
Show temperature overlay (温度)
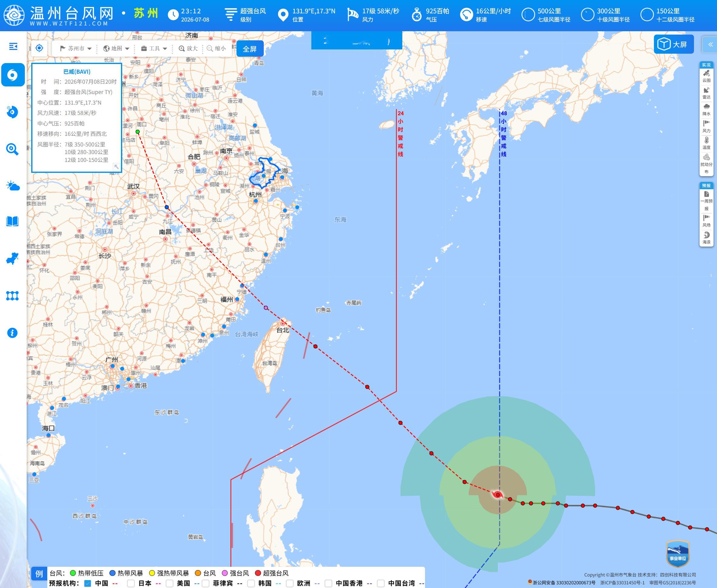(706, 143)
